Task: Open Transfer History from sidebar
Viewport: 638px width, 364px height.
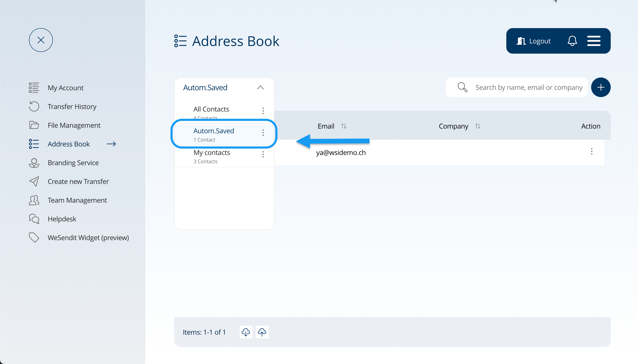Action: coord(72,106)
